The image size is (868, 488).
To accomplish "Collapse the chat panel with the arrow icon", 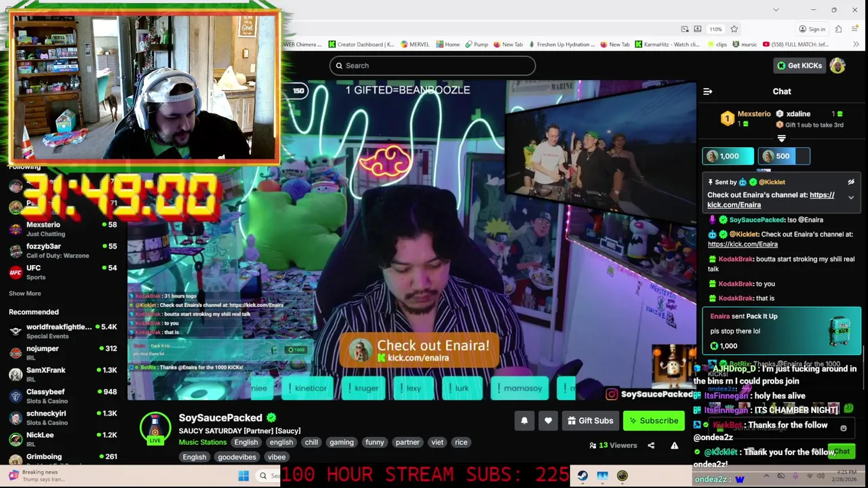I will click(x=707, y=91).
